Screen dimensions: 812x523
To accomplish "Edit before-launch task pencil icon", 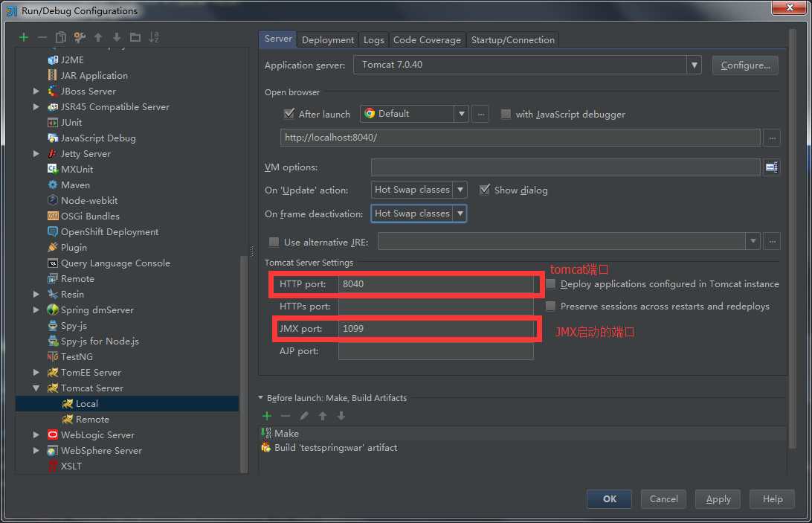I will [x=304, y=416].
